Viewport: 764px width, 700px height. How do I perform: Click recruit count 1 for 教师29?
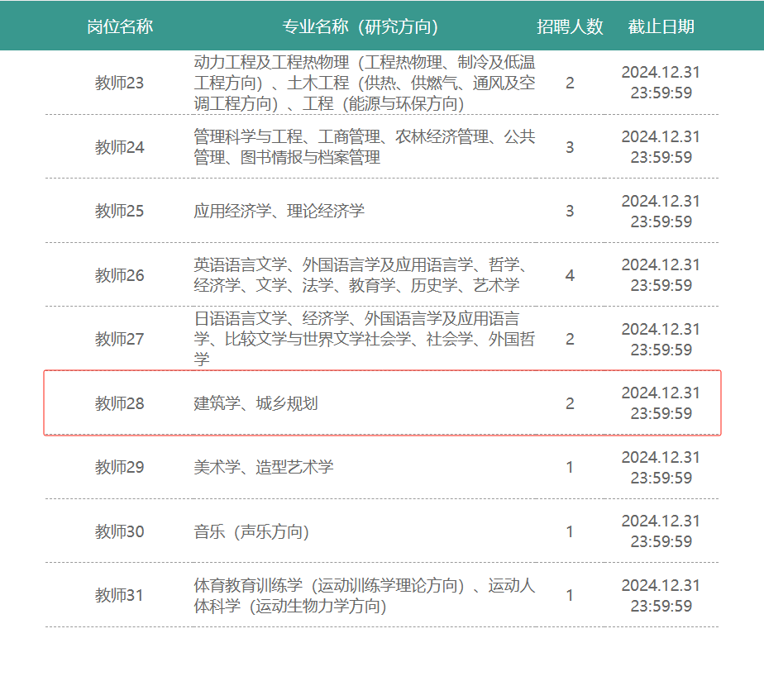tap(570, 467)
